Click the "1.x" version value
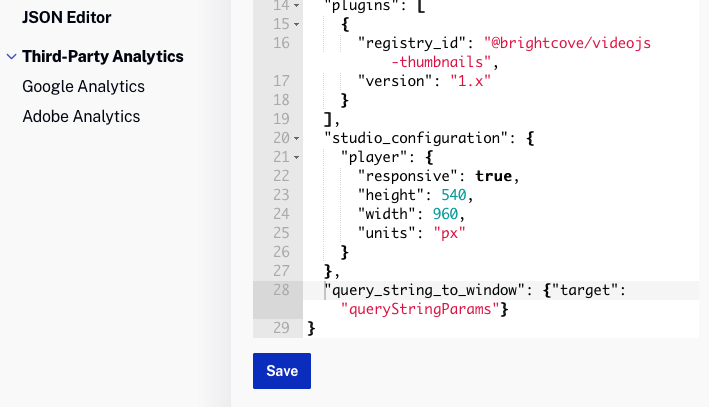The image size is (709, 407). [x=470, y=81]
